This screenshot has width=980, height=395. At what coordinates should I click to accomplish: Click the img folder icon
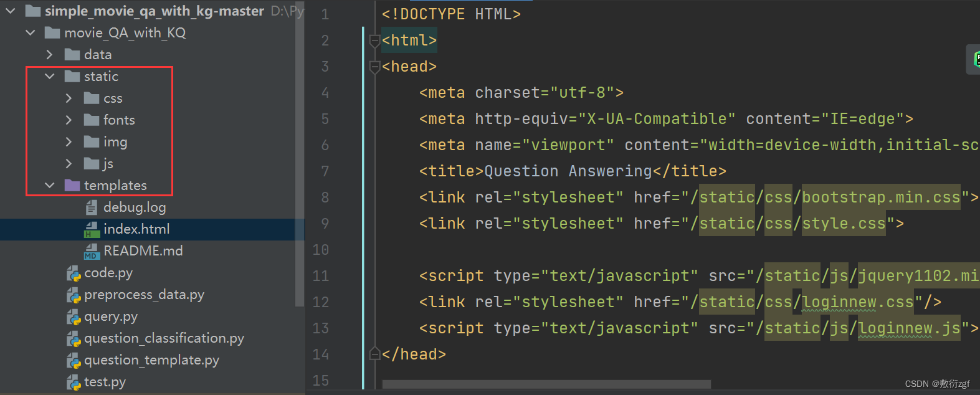[92, 141]
